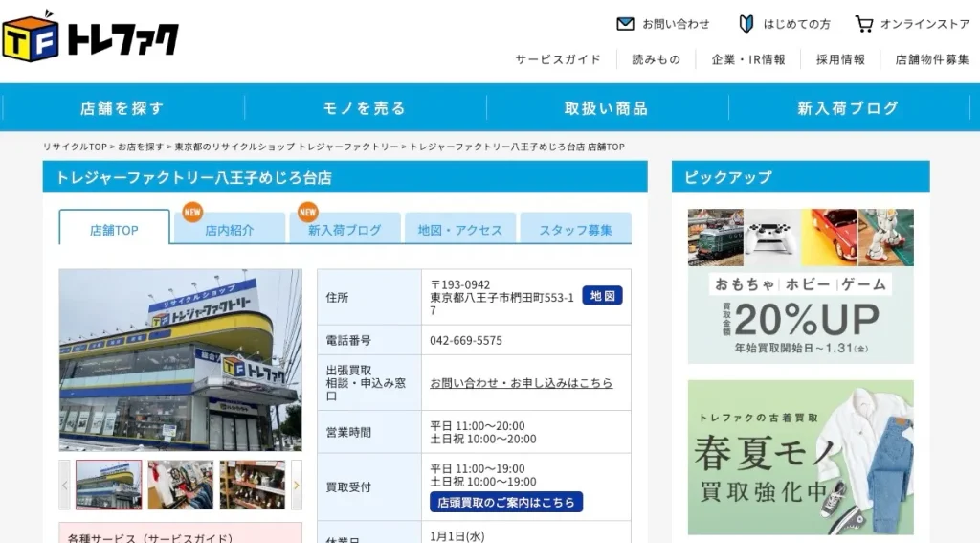Select 新入荷ブログ in blue navigation bar
The height and width of the screenshot is (543, 980).
[848, 108]
